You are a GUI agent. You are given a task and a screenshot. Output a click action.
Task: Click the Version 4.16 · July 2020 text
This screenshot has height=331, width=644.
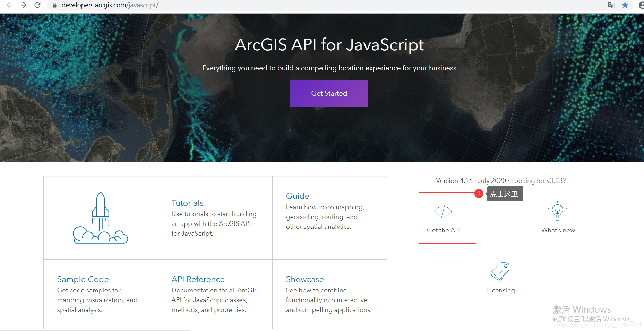[x=471, y=181]
